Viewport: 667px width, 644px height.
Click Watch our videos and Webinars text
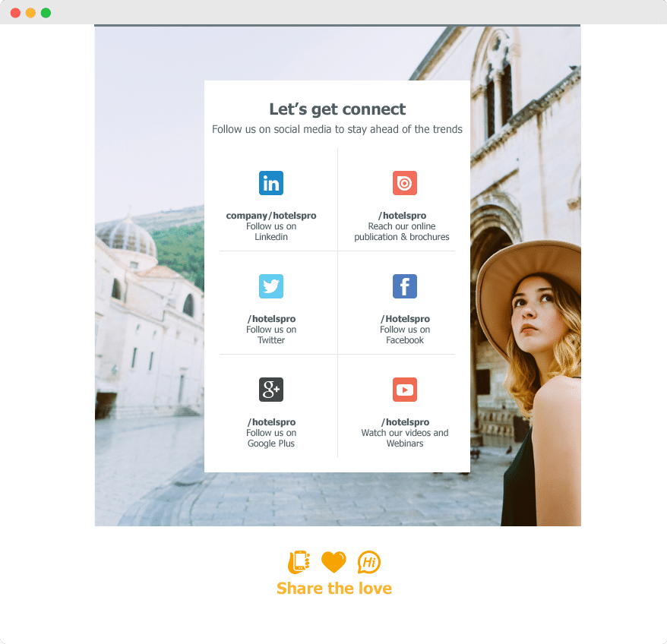coord(405,438)
